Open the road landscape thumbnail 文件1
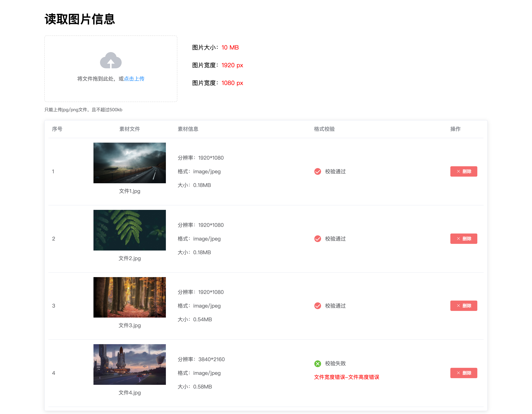532x414 pixels. pyautogui.click(x=130, y=163)
